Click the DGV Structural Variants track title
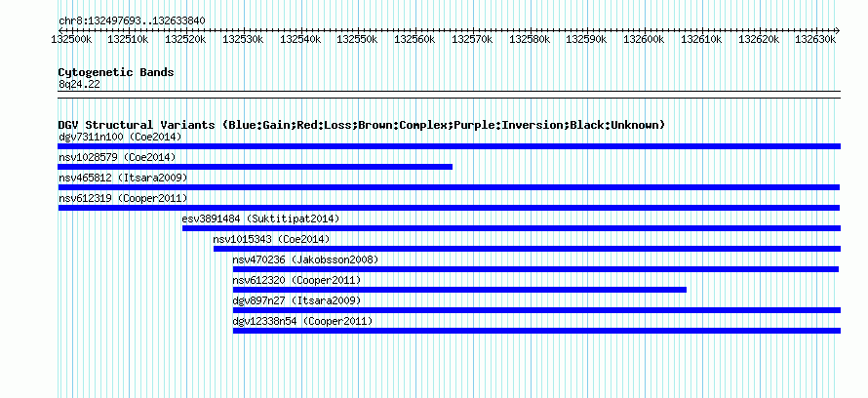868x398 pixels. point(362,125)
